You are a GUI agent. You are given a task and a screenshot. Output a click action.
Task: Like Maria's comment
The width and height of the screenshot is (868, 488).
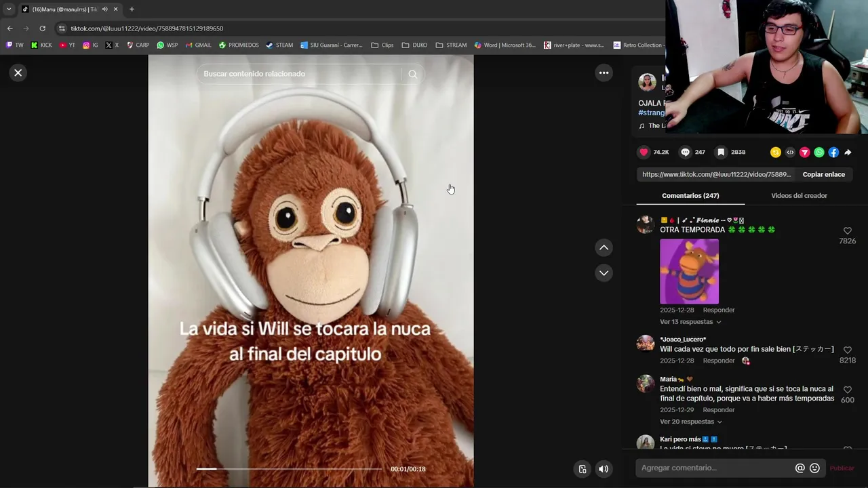point(847,390)
